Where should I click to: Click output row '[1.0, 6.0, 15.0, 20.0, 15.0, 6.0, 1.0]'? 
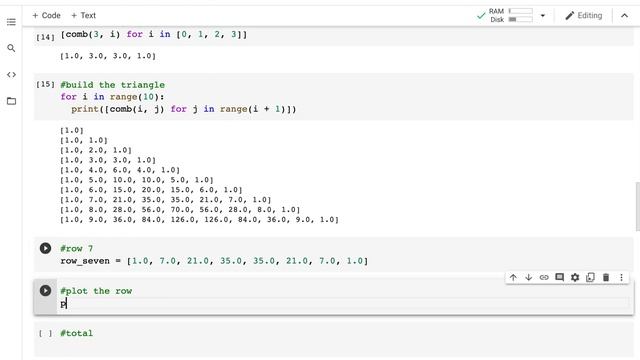click(x=151, y=190)
